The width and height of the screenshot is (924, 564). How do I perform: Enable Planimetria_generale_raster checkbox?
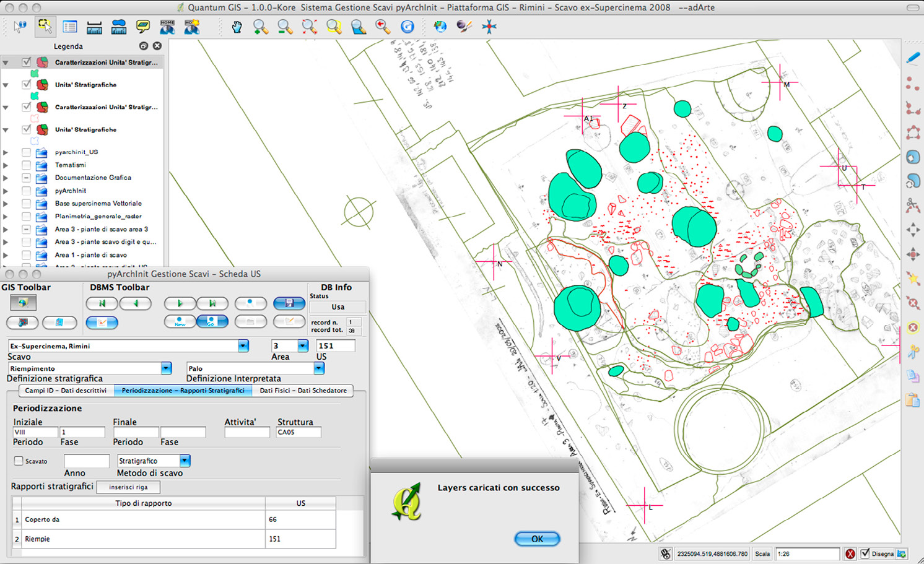pyautogui.click(x=26, y=216)
